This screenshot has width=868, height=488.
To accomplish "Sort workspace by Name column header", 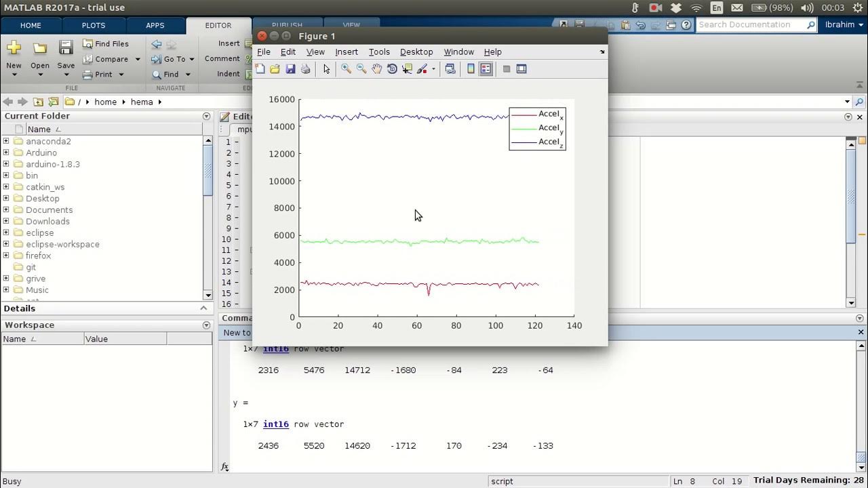I will tap(42, 339).
